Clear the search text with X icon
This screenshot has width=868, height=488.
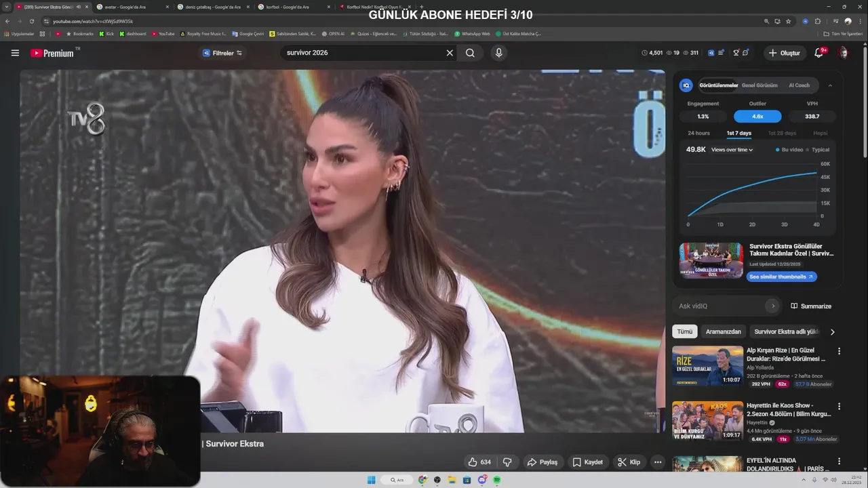[450, 53]
